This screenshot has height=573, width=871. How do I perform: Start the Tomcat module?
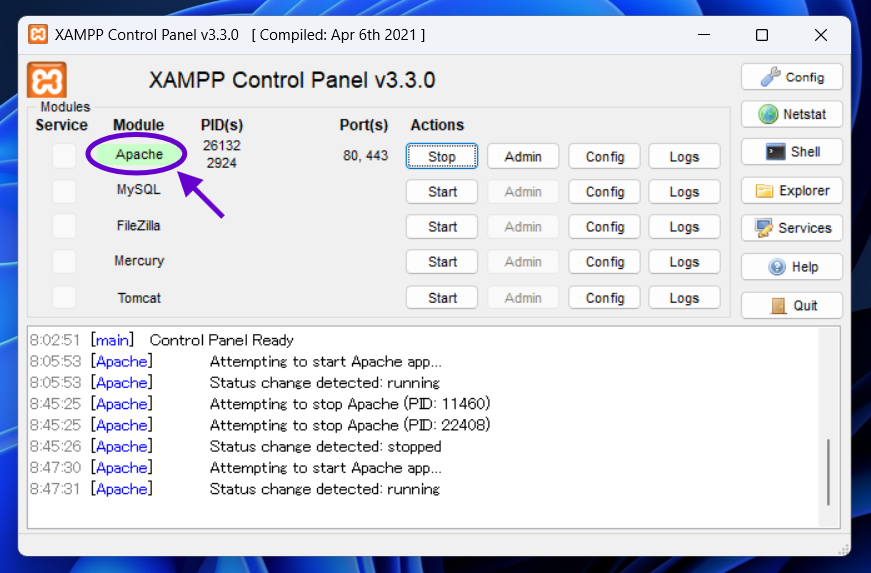pyautogui.click(x=441, y=298)
